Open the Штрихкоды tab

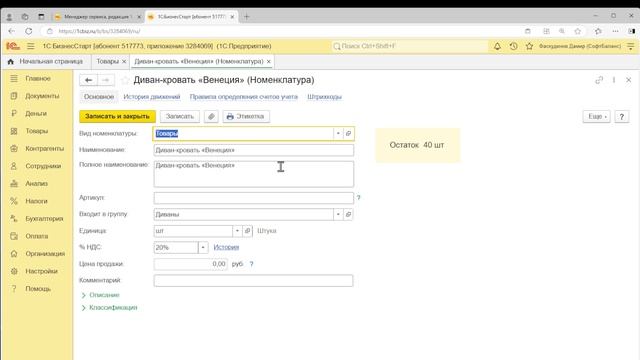coord(324,97)
